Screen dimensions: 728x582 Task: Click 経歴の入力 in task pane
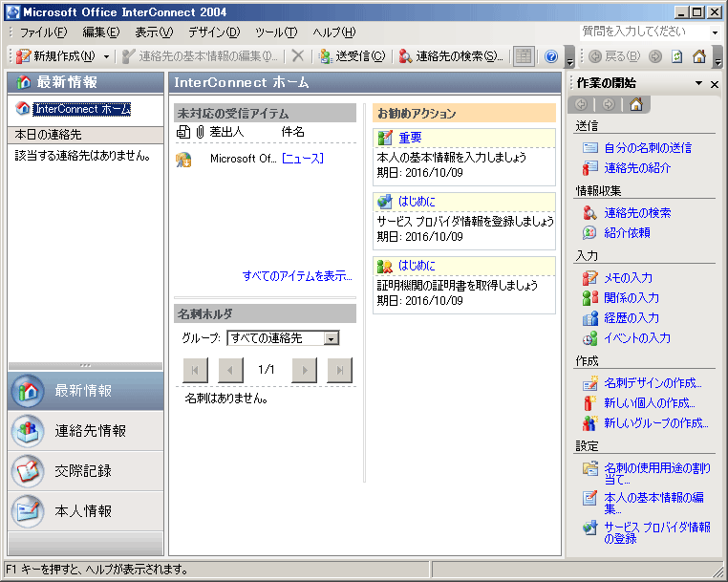point(632,317)
